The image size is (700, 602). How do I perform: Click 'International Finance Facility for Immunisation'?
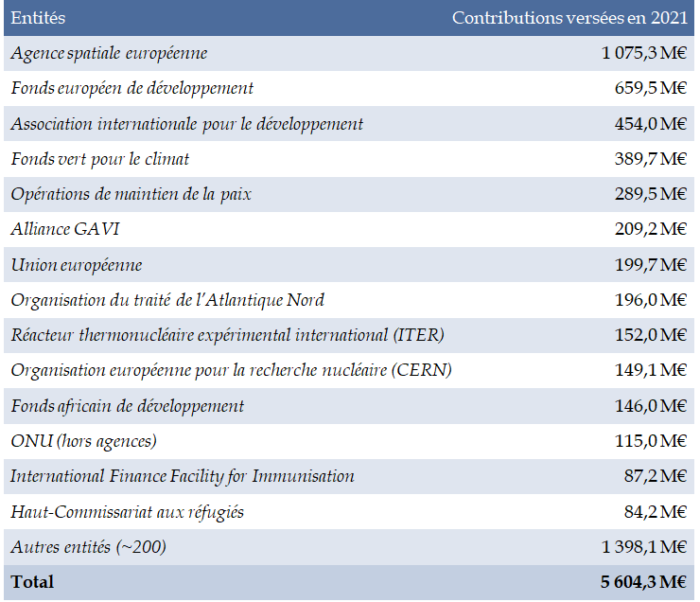click(183, 476)
